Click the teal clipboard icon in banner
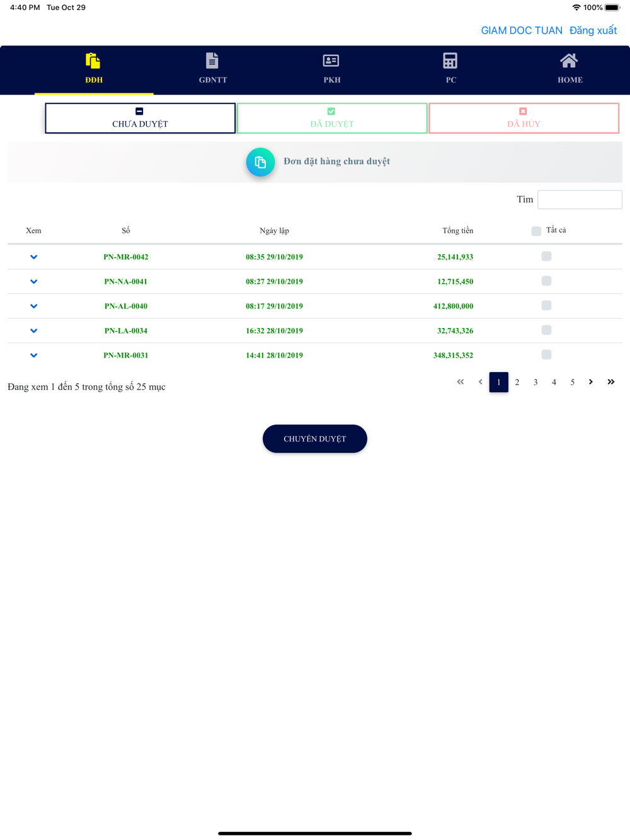The width and height of the screenshot is (630, 840). click(260, 162)
